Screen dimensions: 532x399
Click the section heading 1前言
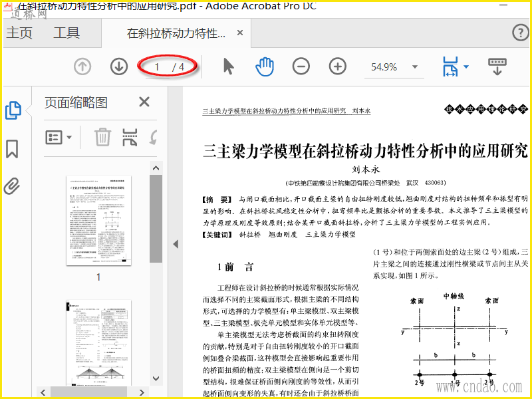coord(235,267)
